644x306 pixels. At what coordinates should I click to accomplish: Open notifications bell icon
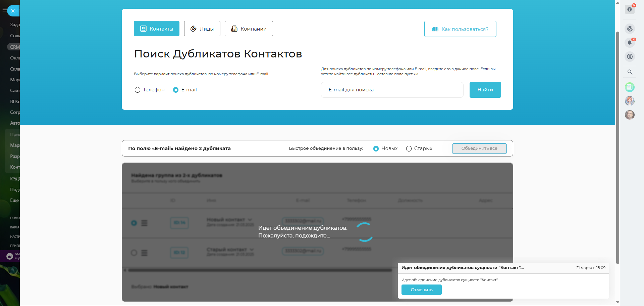tap(630, 43)
